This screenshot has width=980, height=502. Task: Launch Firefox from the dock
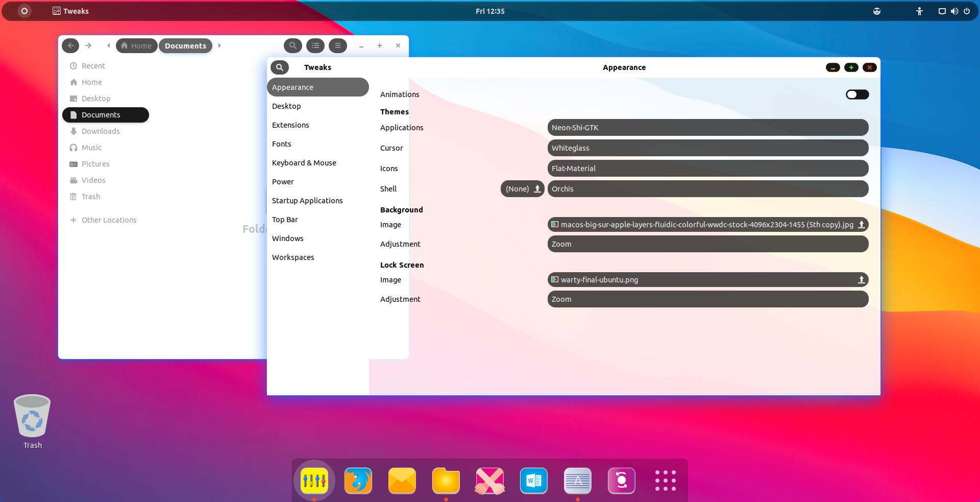pyautogui.click(x=358, y=481)
